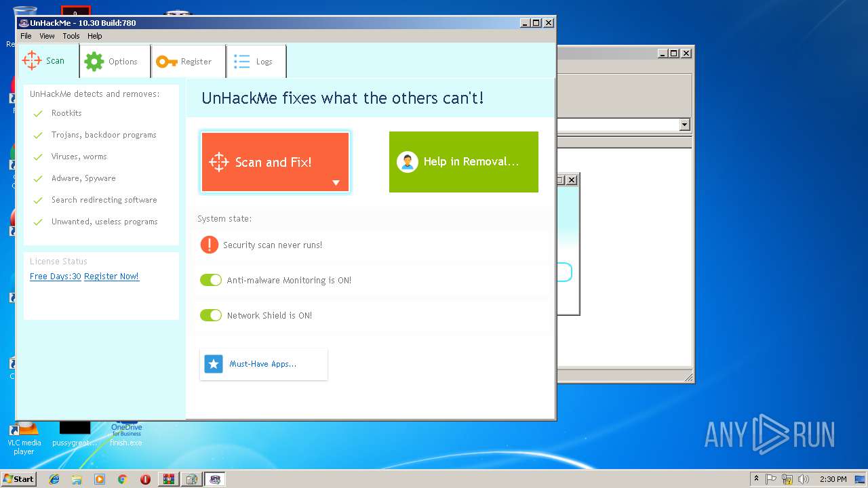Open the finish.exe desktop icon

point(126,434)
